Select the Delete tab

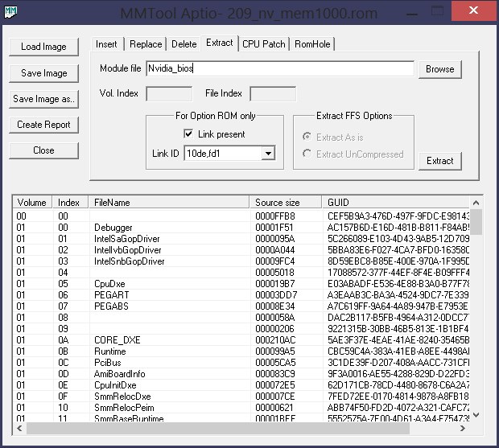click(x=184, y=44)
